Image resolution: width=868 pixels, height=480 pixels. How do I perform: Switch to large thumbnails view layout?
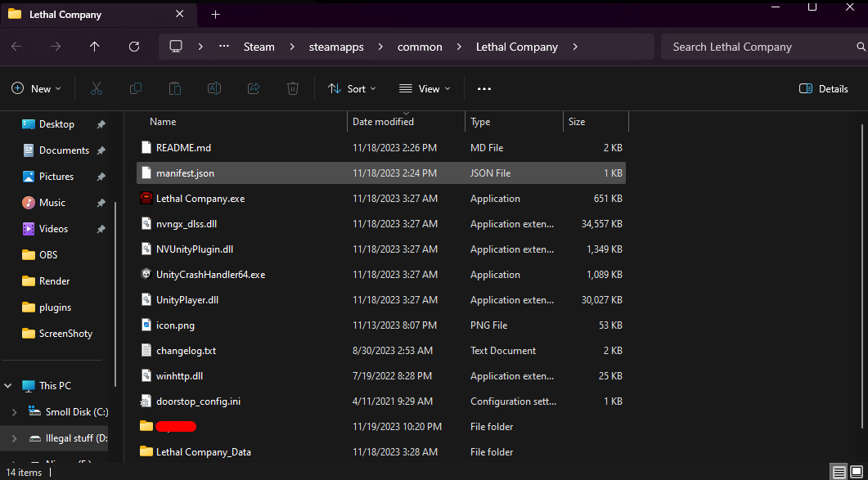point(857,472)
